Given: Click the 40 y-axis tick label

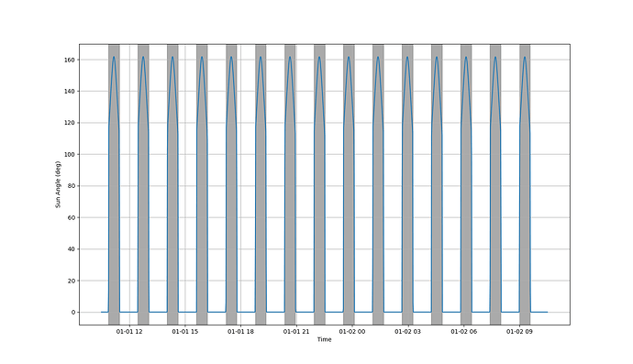Looking at the screenshot, I should 72,249.
